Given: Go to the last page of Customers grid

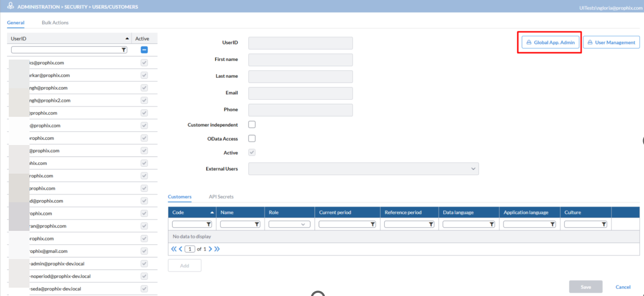Looking at the screenshot, I should (217, 249).
